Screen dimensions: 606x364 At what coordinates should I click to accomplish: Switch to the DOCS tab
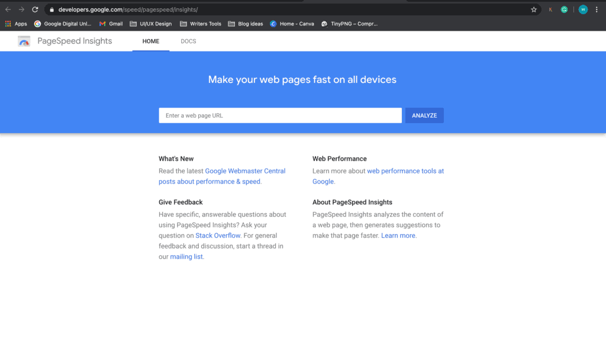pos(188,41)
